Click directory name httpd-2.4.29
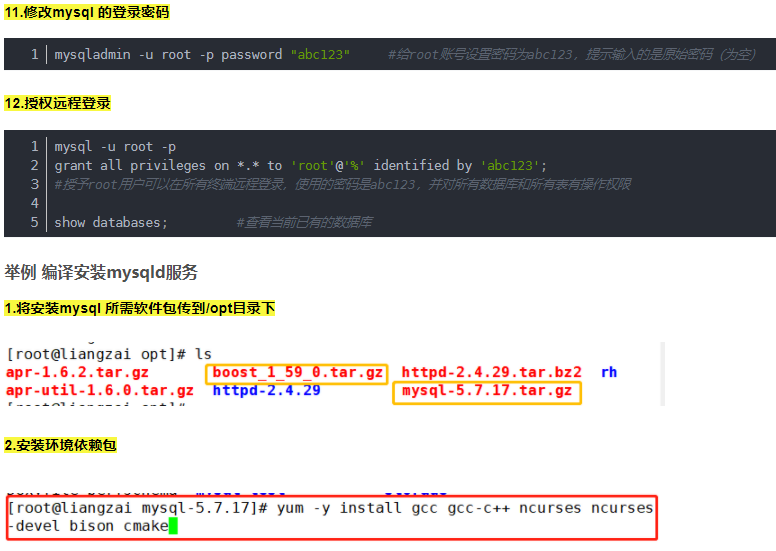This screenshot has width=776, height=551. coord(266,390)
